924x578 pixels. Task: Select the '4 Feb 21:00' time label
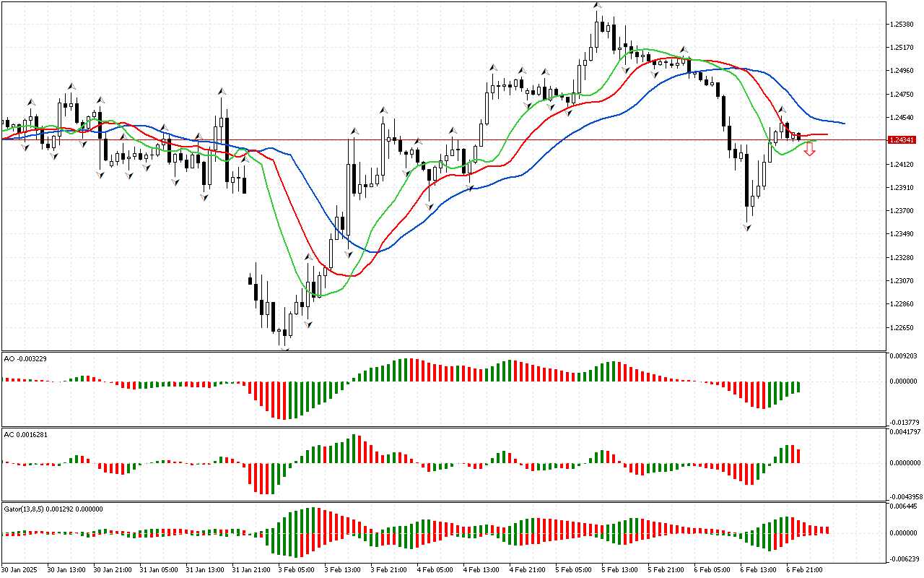tap(528, 570)
